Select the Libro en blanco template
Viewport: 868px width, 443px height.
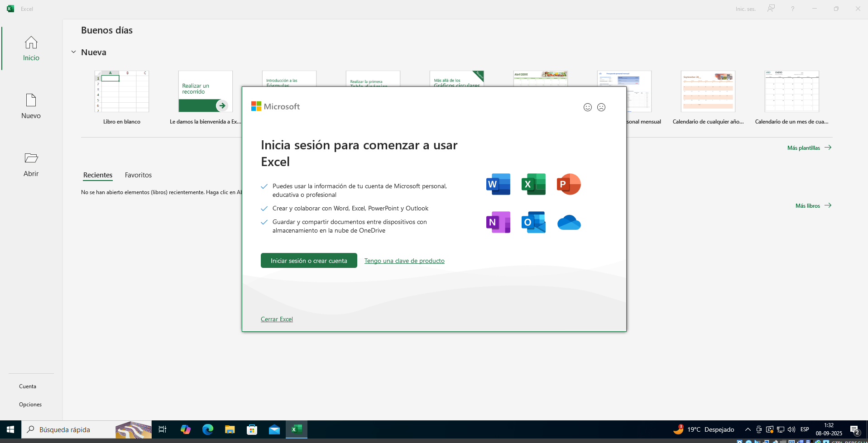coord(122,97)
